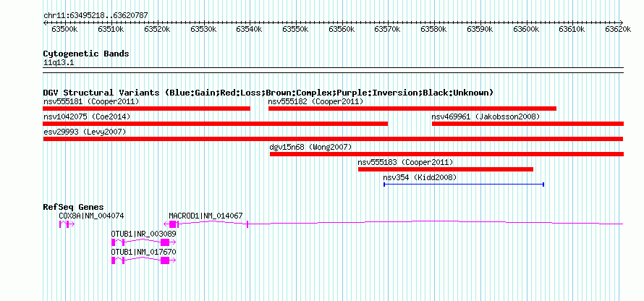
Task: Click the 63550k ruler tick label
Action: [x=295, y=30]
